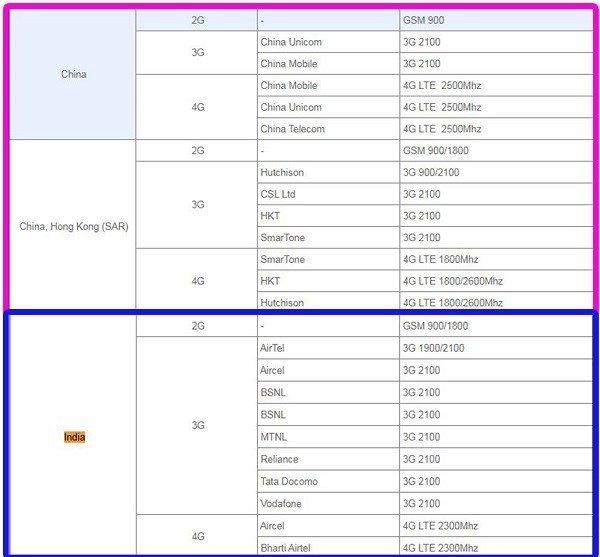This screenshot has width=600, height=557.
Task: Select China Unicom in the 3G 2100 row
Action: tap(328, 42)
